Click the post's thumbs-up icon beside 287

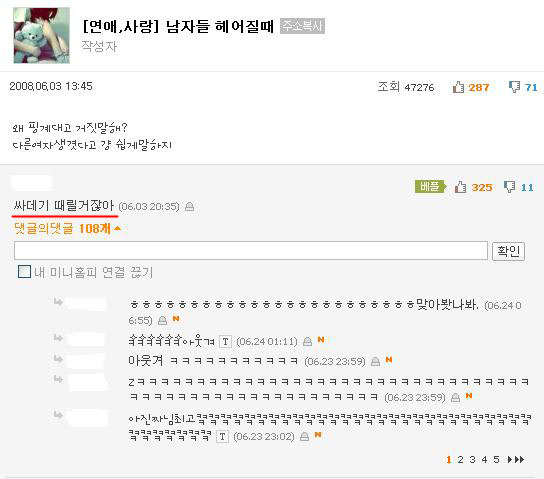(x=458, y=87)
